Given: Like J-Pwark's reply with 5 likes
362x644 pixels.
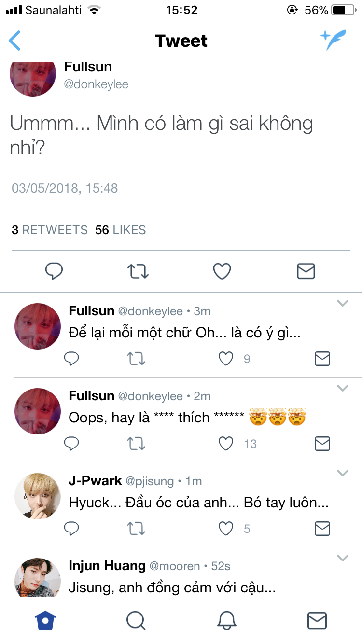Looking at the screenshot, I should pyautogui.click(x=226, y=529).
